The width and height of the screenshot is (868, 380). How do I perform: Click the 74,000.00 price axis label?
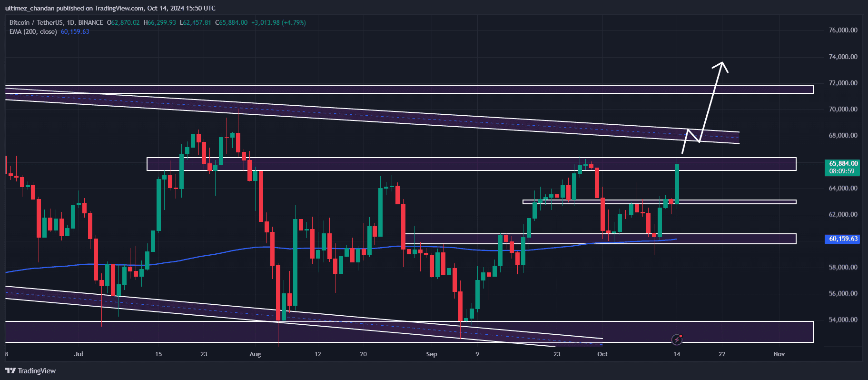843,57
